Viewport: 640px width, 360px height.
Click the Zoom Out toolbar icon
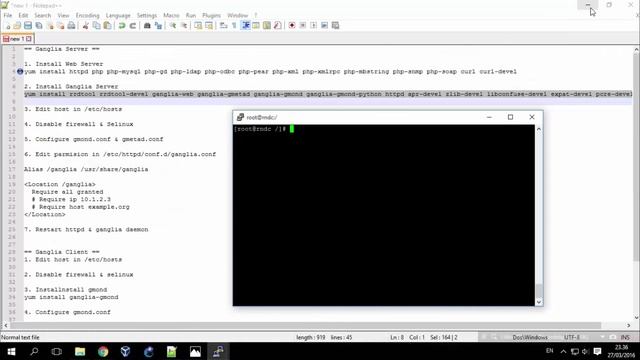[x=184, y=26]
